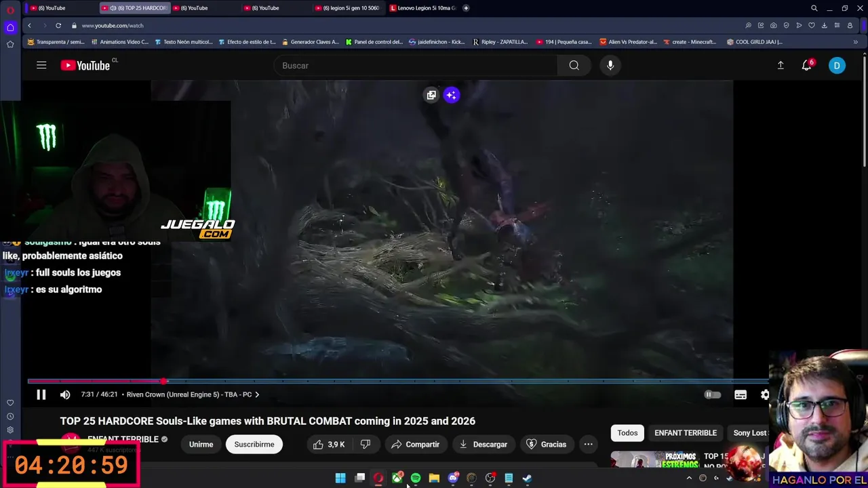The image size is (868, 488).
Task: Open Xbox app from the taskbar
Action: coord(397,478)
